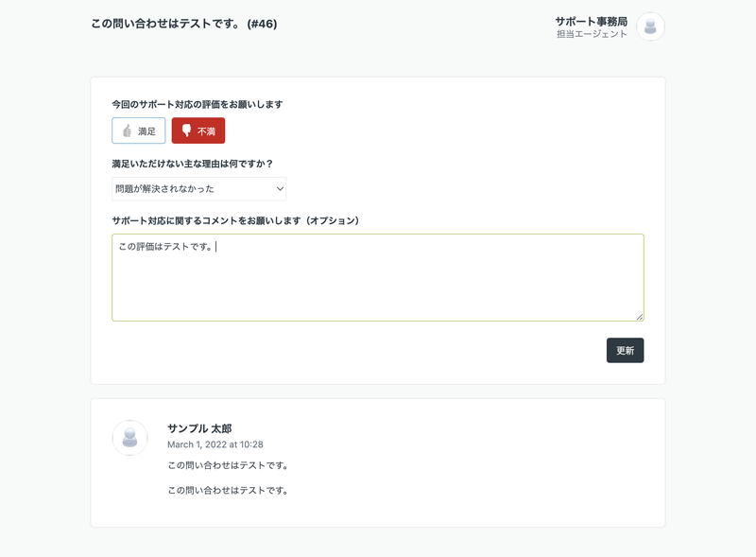Open the サポート事務局 agent avatar

(x=650, y=26)
